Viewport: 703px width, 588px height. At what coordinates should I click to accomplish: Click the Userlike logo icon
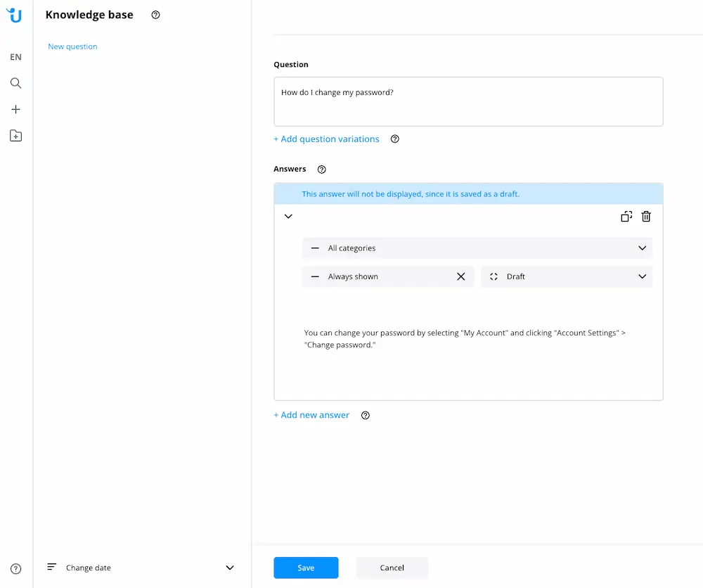15,15
